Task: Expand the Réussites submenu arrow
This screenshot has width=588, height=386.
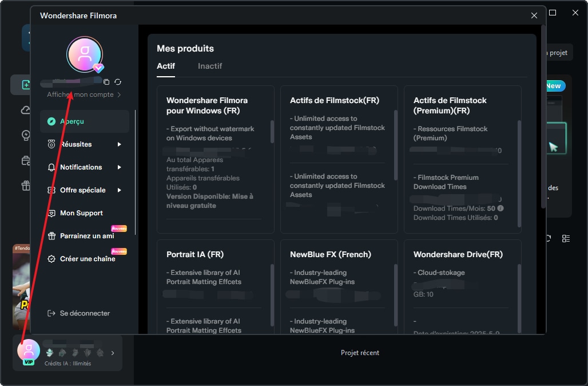Action: coord(119,144)
